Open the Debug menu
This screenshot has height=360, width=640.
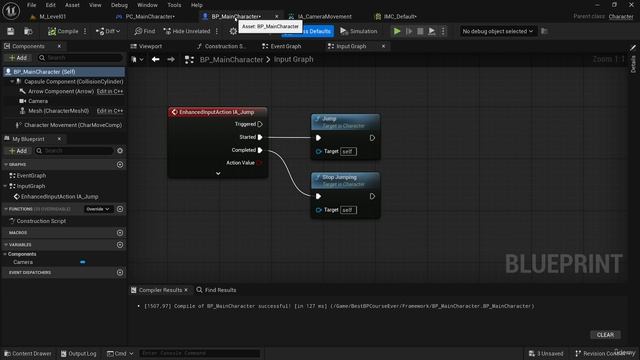point(119,5)
